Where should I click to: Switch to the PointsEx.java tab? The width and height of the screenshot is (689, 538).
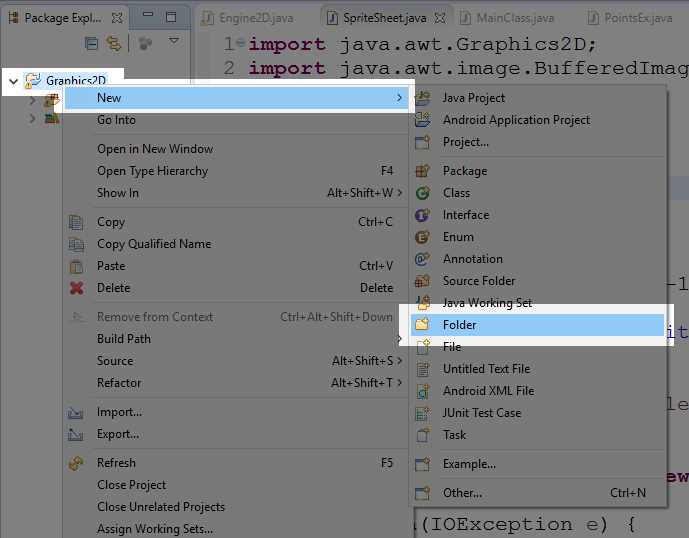point(630,18)
